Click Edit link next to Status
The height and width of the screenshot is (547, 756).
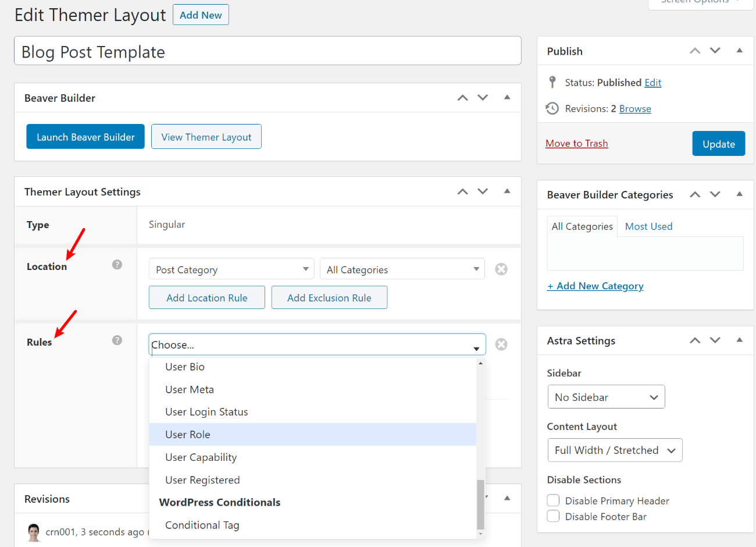tap(653, 83)
